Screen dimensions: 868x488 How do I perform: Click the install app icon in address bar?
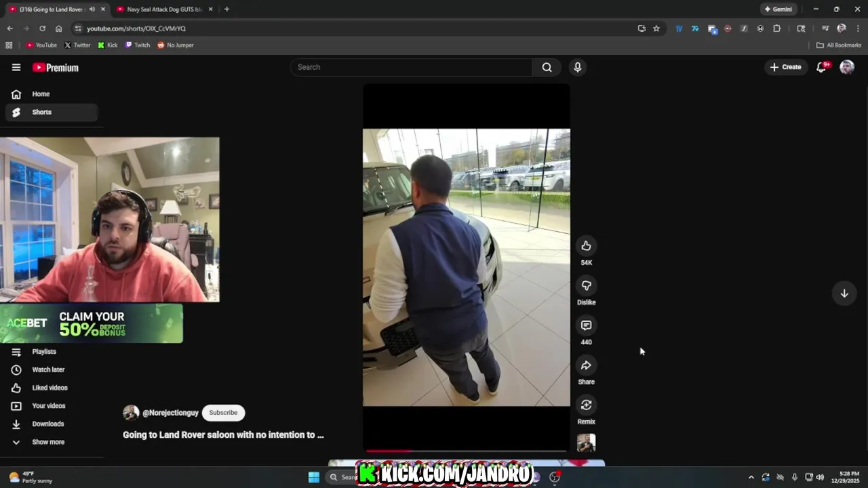tap(642, 28)
